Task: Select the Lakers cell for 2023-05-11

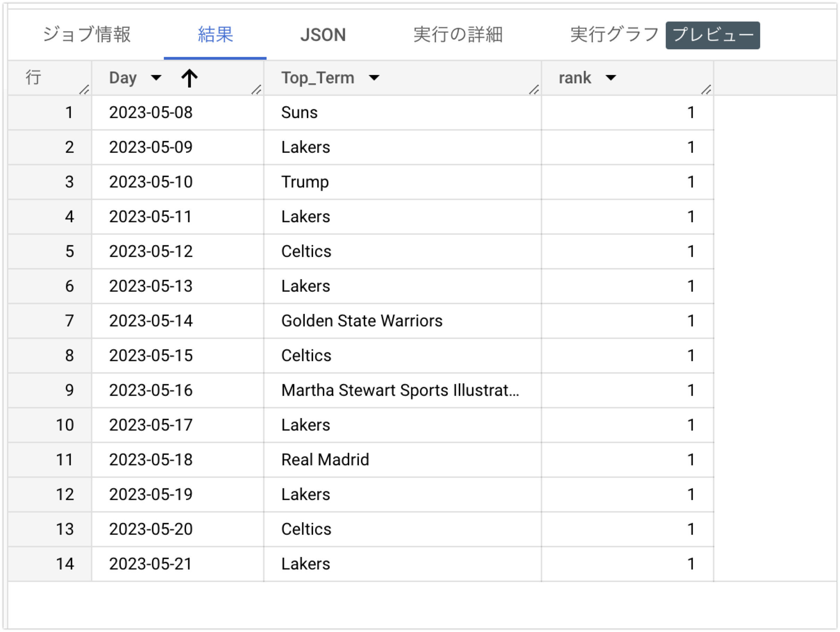Action: coord(403,216)
